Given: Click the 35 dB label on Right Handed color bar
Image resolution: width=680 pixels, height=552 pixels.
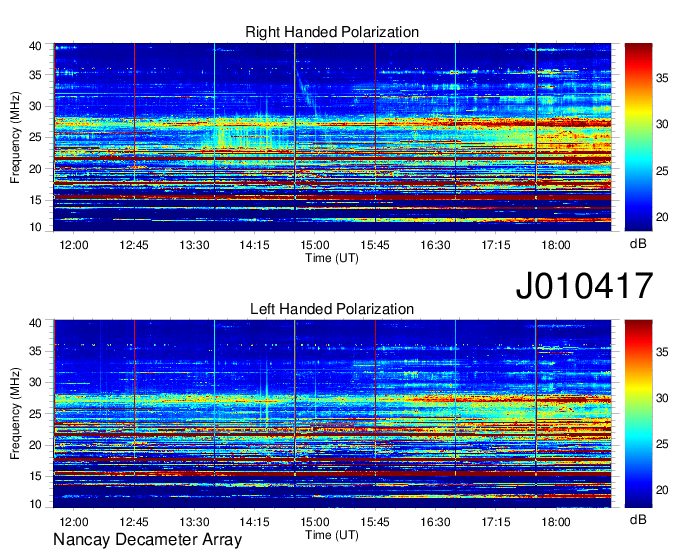Looking at the screenshot, I should tap(662, 78).
